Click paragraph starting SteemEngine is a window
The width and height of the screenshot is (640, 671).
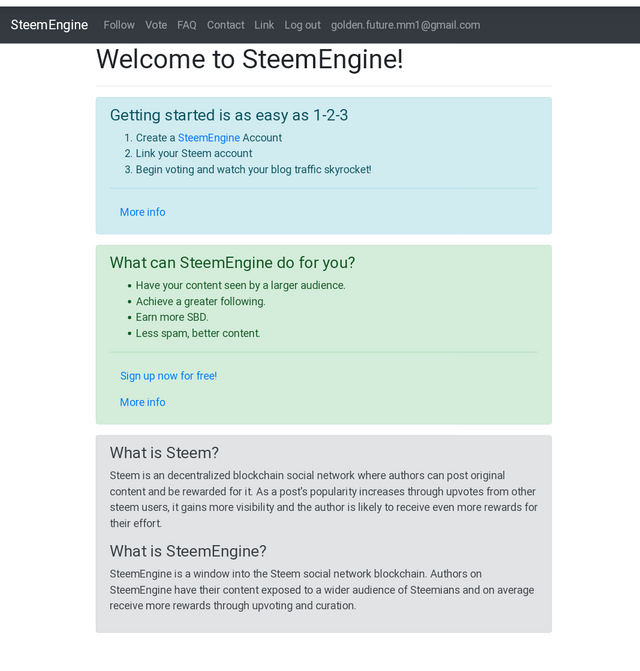pyautogui.click(x=322, y=590)
